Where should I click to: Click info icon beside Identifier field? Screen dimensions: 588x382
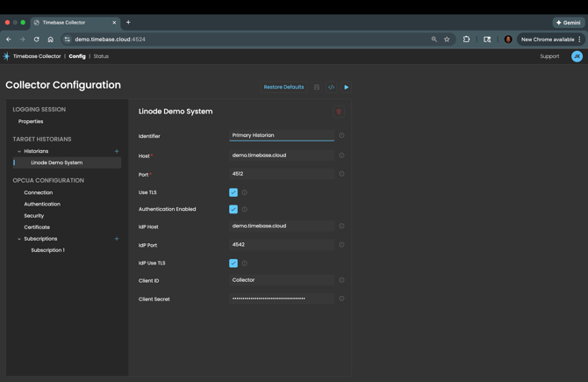[341, 135]
